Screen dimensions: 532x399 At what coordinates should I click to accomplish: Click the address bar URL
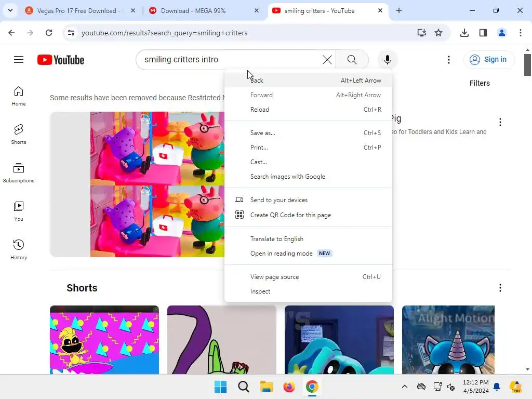point(164,33)
